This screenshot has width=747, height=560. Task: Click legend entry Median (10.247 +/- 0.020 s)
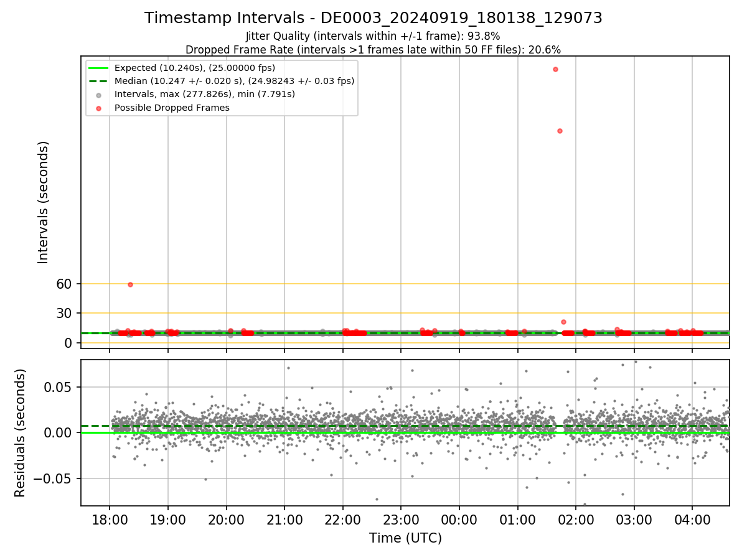(x=234, y=81)
